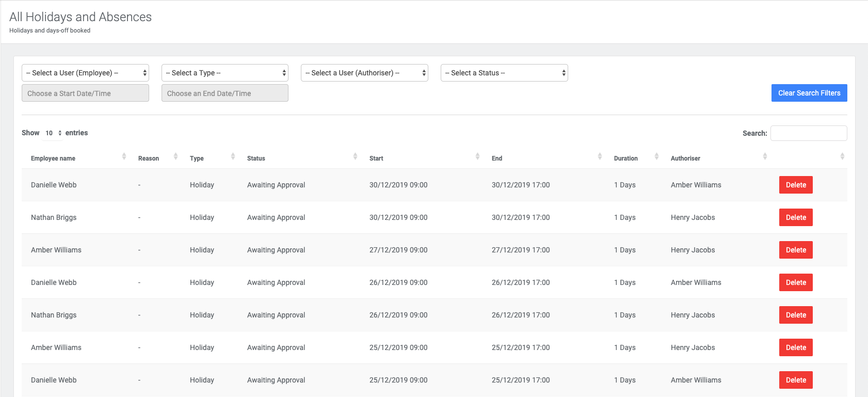Click Awaiting Approval status in Amber Williams 27/12 row
This screenshot has width=868, height=397.
(276, 250)
